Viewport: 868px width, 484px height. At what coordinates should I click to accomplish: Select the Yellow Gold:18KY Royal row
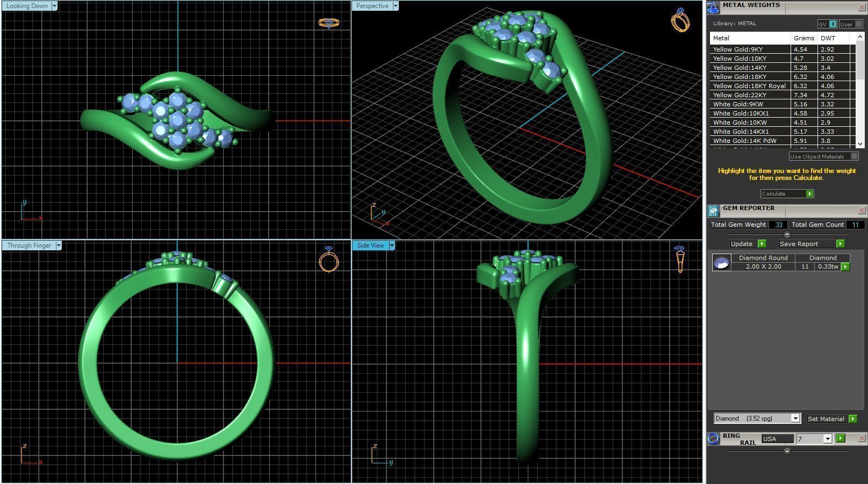click(783, 86)
